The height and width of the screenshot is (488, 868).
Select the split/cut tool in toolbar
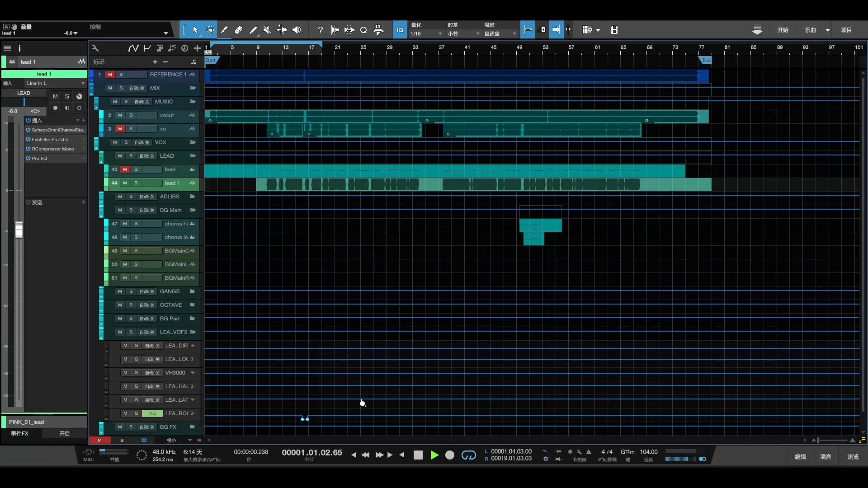tap(282, 30)
